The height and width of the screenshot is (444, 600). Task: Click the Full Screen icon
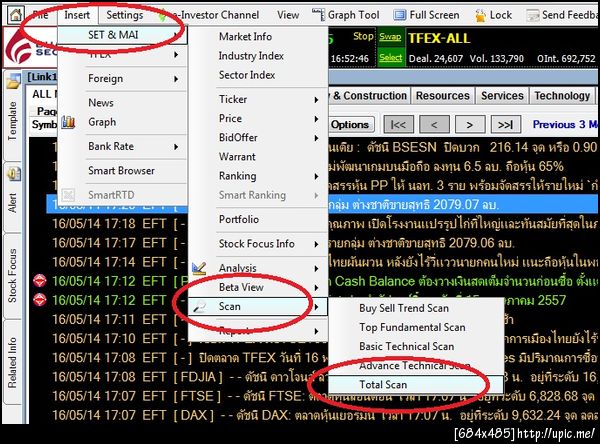(x=399, y=15)
